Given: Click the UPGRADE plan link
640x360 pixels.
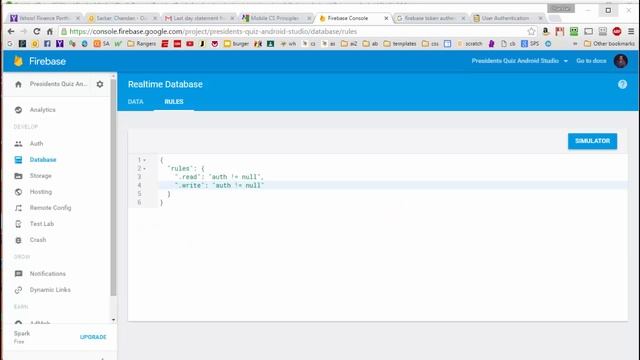Looking at the screenshot, I should 93,337.
